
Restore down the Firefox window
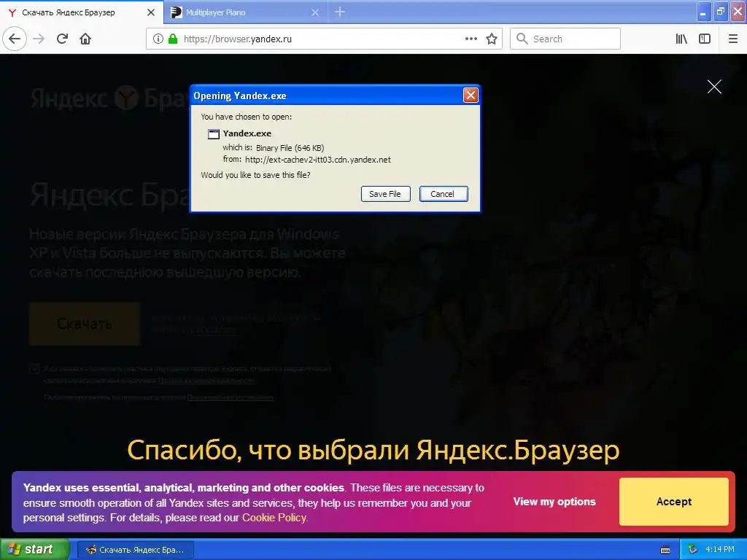[721, 12]
